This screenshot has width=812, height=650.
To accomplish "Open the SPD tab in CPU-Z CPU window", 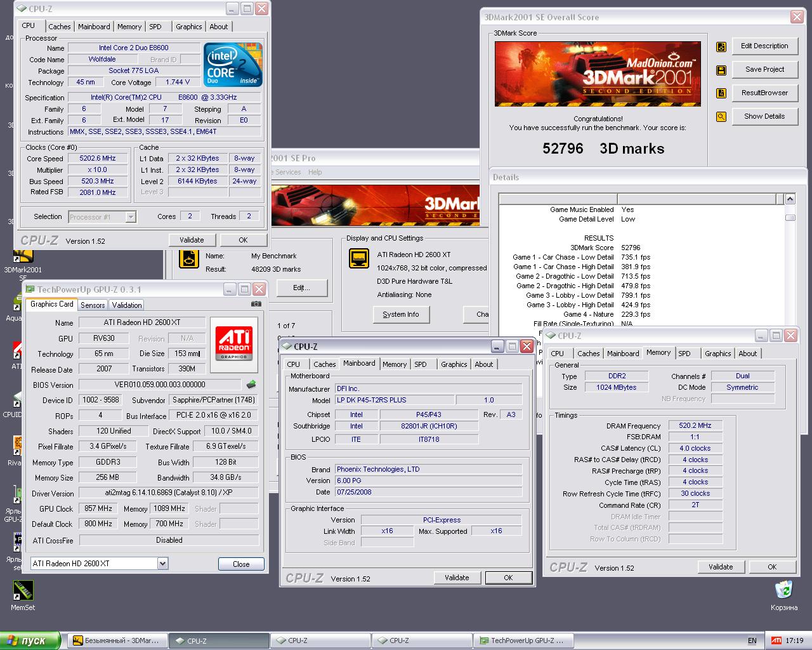I will point(155,27).
